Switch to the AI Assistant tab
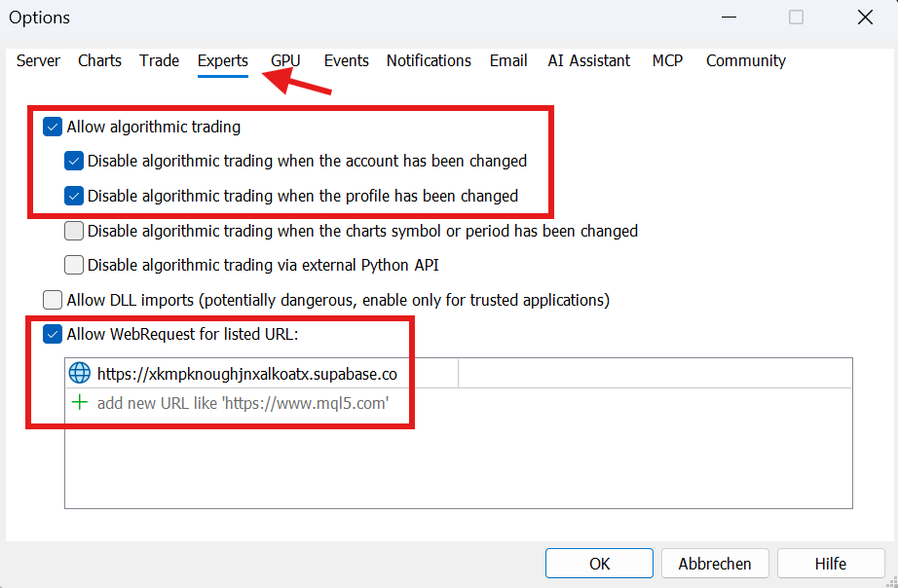Screen dimensions: 898x588 click(588, 60)
